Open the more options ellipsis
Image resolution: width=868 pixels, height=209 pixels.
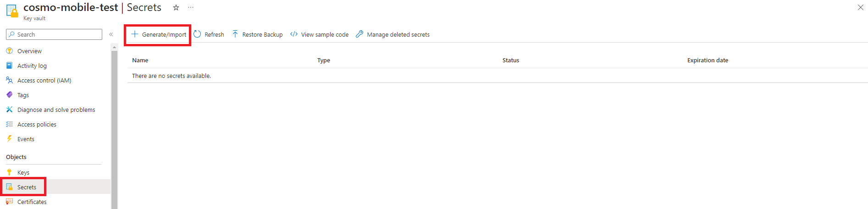(x=191, y=7)
